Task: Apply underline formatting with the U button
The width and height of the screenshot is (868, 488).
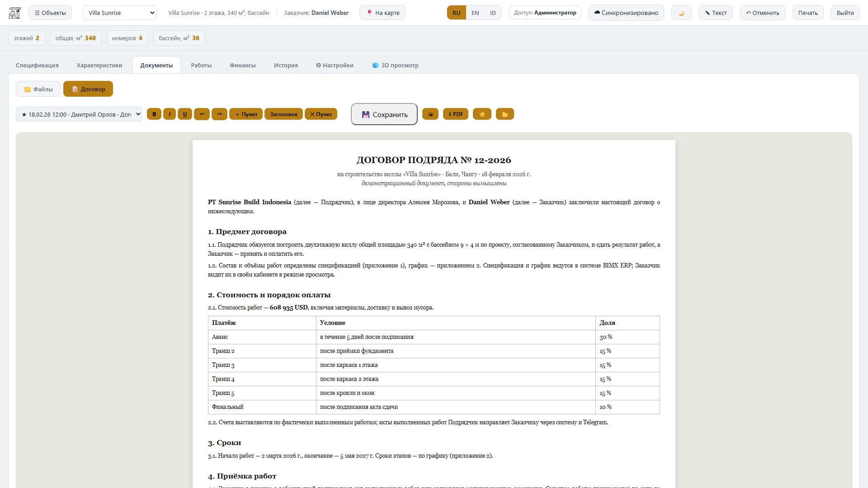Action: pyautogui.click(x=185, y=114)
